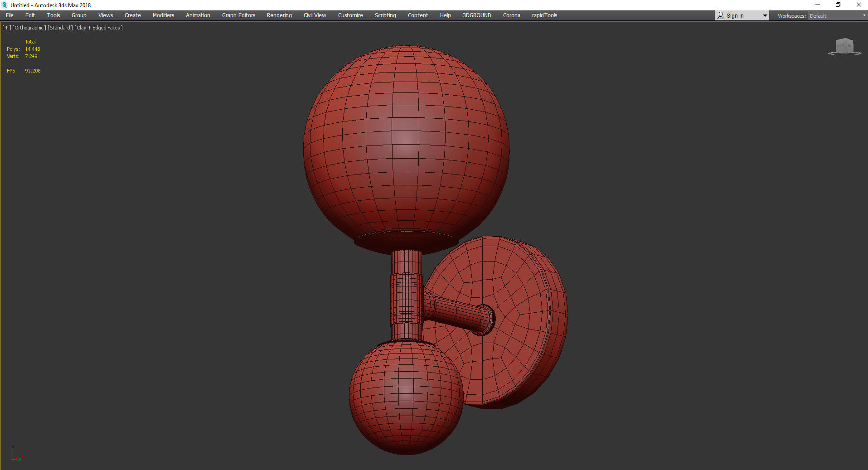Open the Create menu

tap(133, 15)
